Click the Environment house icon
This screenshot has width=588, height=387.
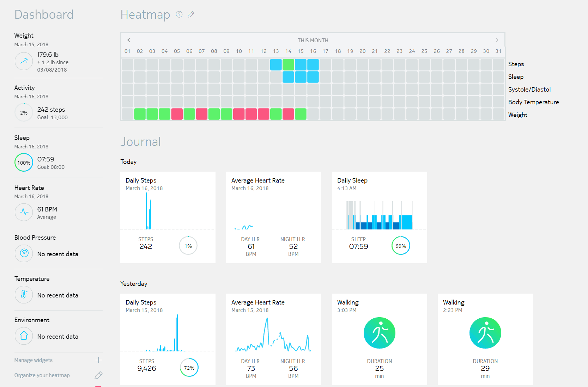point(24,336)
